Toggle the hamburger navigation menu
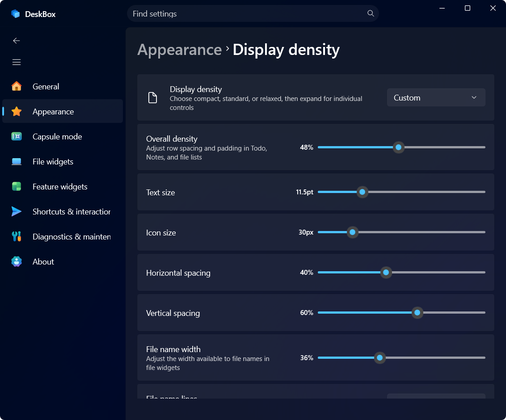Screen dimensions: 506x420 [x=17, y=62]
